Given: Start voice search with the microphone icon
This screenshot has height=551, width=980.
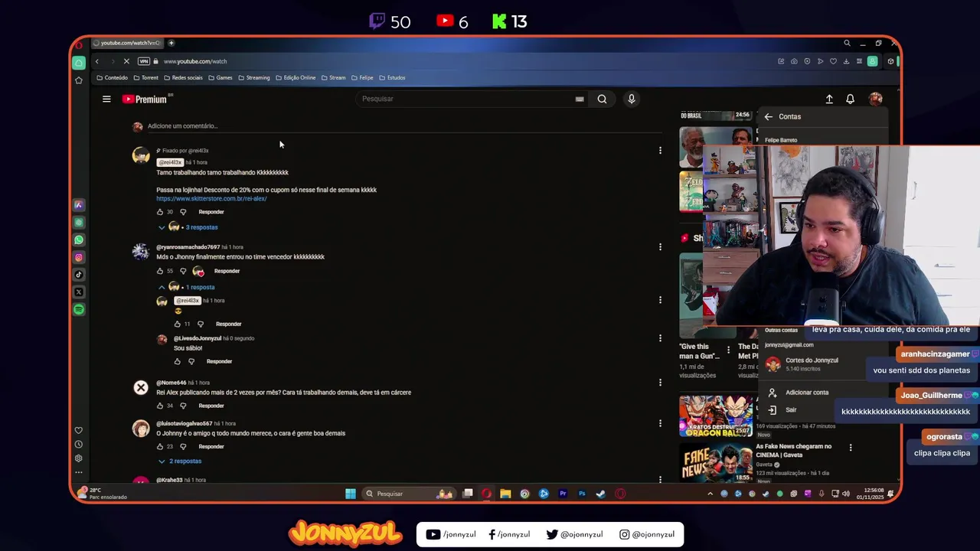Looking at the screenshot, I should pos(631,99).
